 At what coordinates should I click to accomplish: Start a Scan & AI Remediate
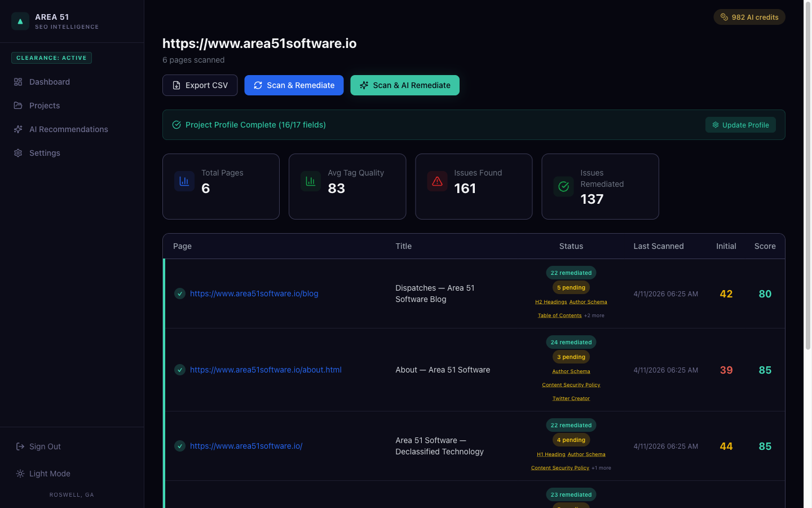click(x=405, y=85)
